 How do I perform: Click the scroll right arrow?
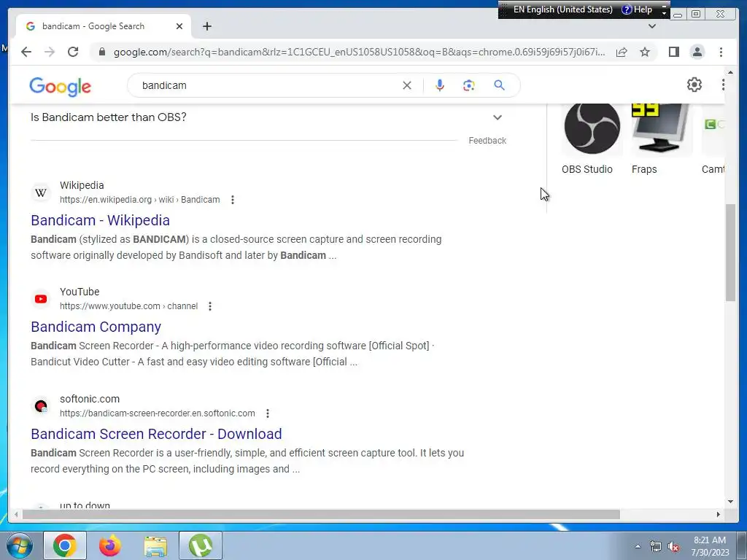click(x=719, y=514)
